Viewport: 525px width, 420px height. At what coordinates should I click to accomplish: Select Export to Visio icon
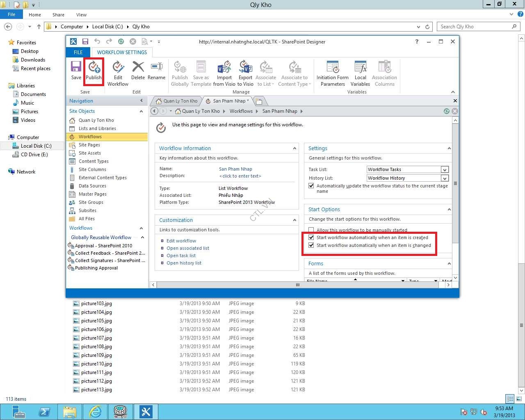245,73
